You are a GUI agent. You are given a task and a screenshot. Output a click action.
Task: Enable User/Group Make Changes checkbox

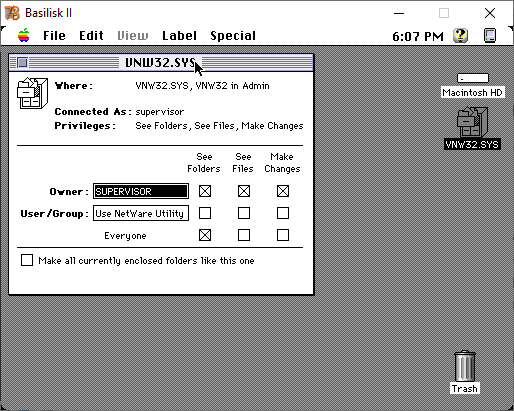[x=283, y=213]
